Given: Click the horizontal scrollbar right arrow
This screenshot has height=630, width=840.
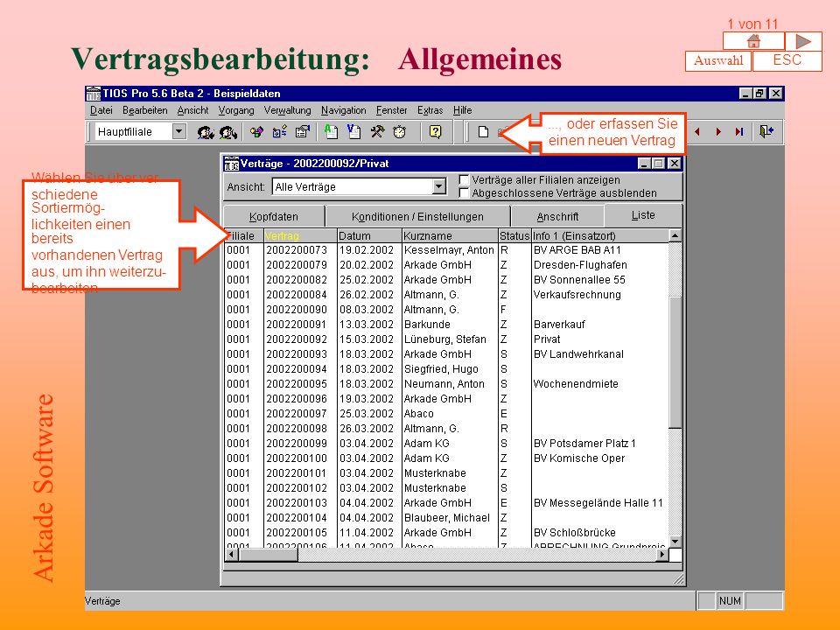Looking at the screenshot, I should [x=662, y=555].
